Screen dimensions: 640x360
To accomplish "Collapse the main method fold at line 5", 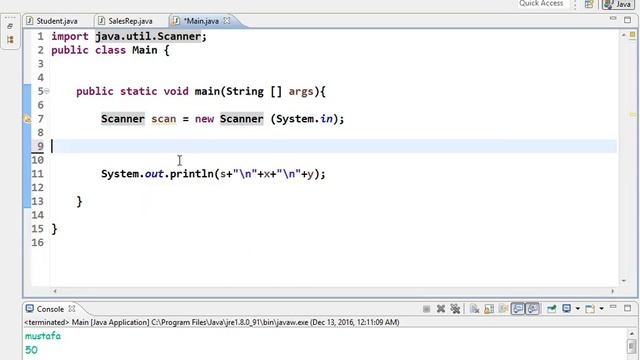I will 47,91.
